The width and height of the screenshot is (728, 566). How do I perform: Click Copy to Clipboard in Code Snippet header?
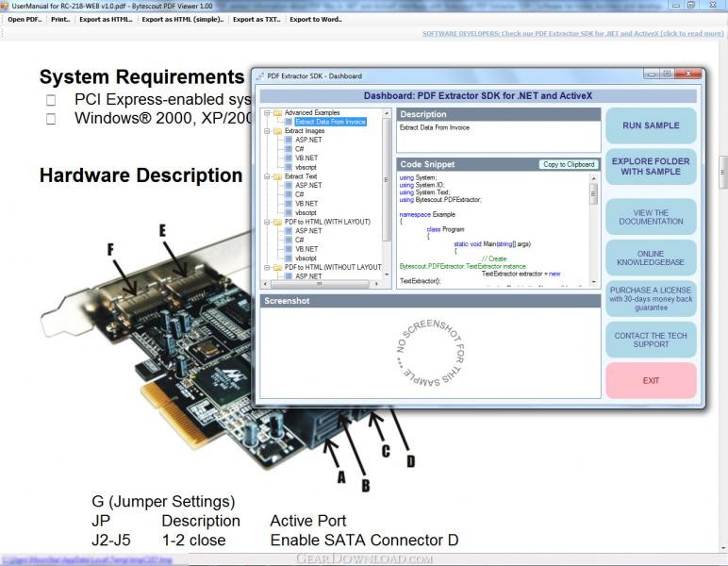[x=569, y=164]
